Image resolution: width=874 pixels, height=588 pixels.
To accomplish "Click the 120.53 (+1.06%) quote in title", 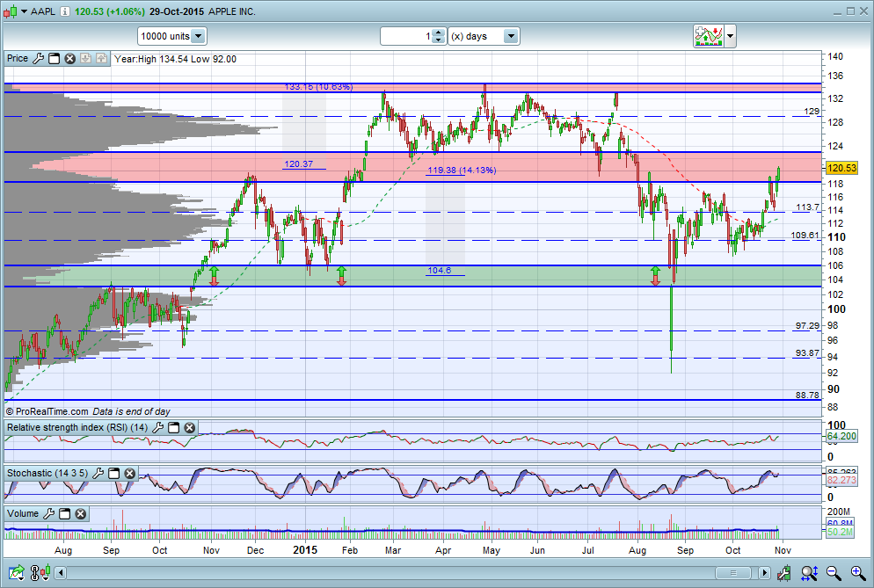I will pos(109,11).
